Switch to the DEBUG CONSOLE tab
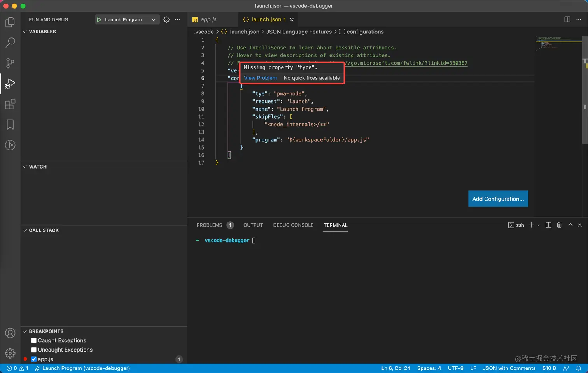This screenshot has width=588, height=373. tap(293, 225)
